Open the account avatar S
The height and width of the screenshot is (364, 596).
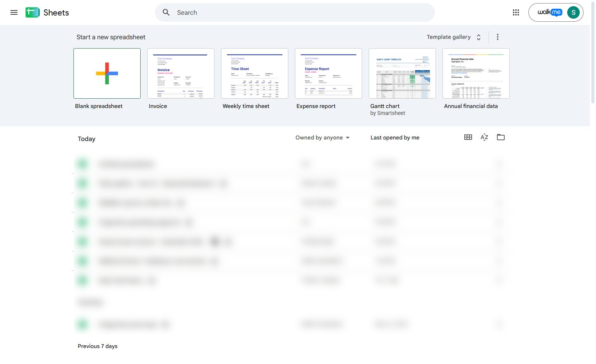coord(573,12)
